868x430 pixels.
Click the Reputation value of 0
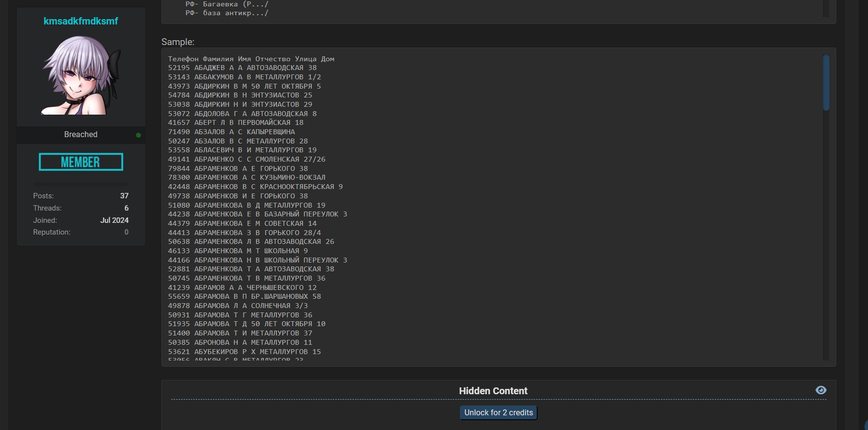coord(126,232)
